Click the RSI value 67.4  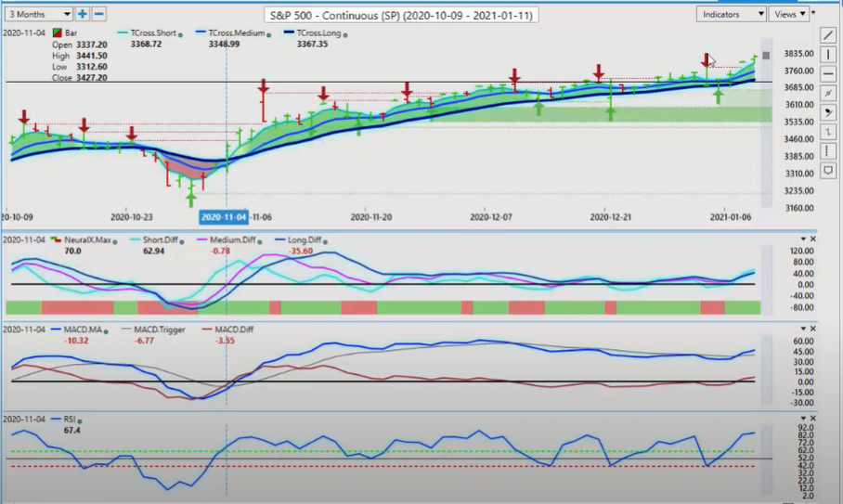click(71, 431)
